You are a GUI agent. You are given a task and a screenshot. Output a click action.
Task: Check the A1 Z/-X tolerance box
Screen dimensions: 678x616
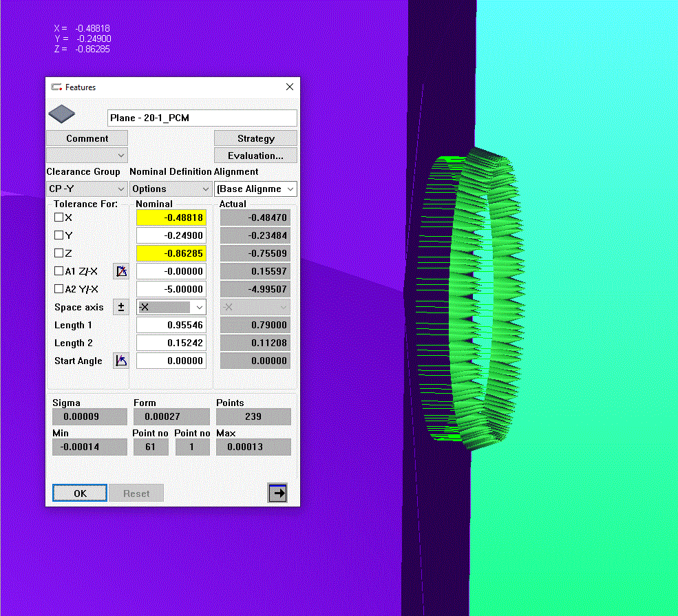click(x=59, y=271)
